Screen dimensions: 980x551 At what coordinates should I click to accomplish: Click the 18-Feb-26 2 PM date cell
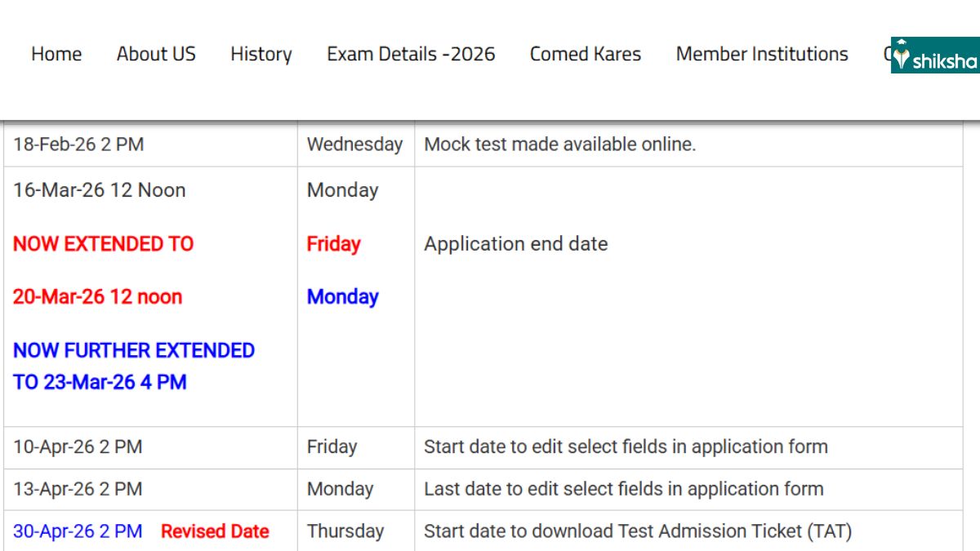pos(78,144)
